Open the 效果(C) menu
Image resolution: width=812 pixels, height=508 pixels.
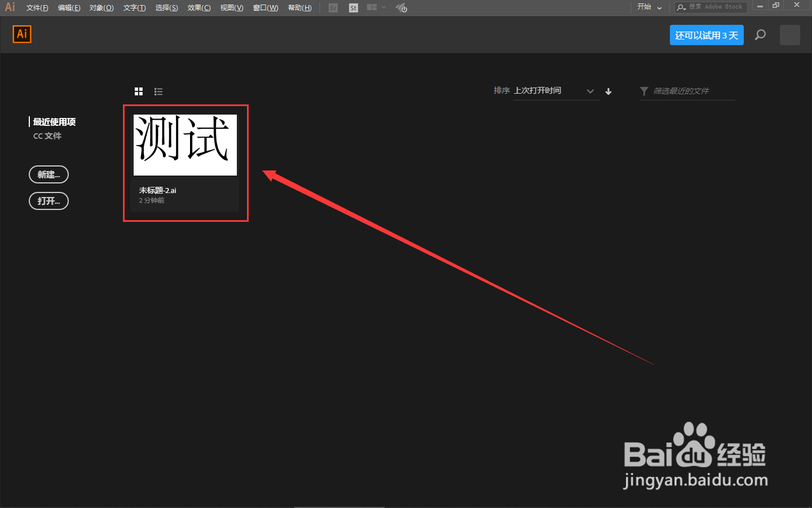(x=199, y=8)
